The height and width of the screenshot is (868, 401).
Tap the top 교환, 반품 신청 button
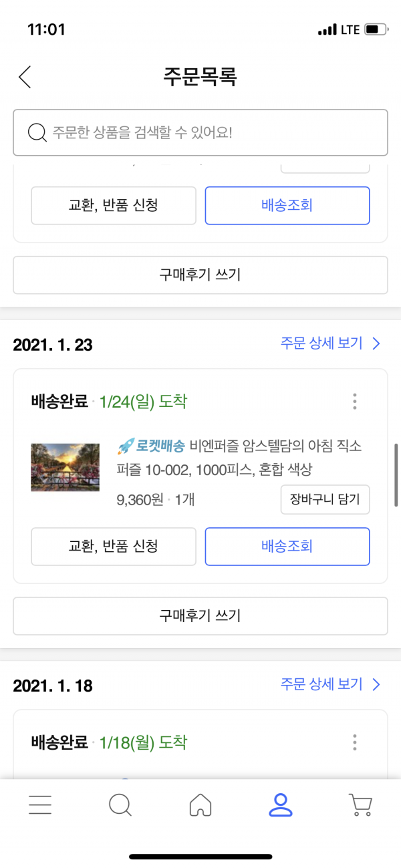coord(114,206)
